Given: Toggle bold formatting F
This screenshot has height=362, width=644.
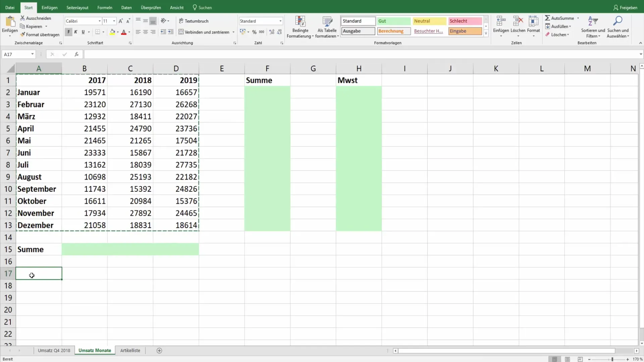Looking at the screenshot, I should pos(68,32).
